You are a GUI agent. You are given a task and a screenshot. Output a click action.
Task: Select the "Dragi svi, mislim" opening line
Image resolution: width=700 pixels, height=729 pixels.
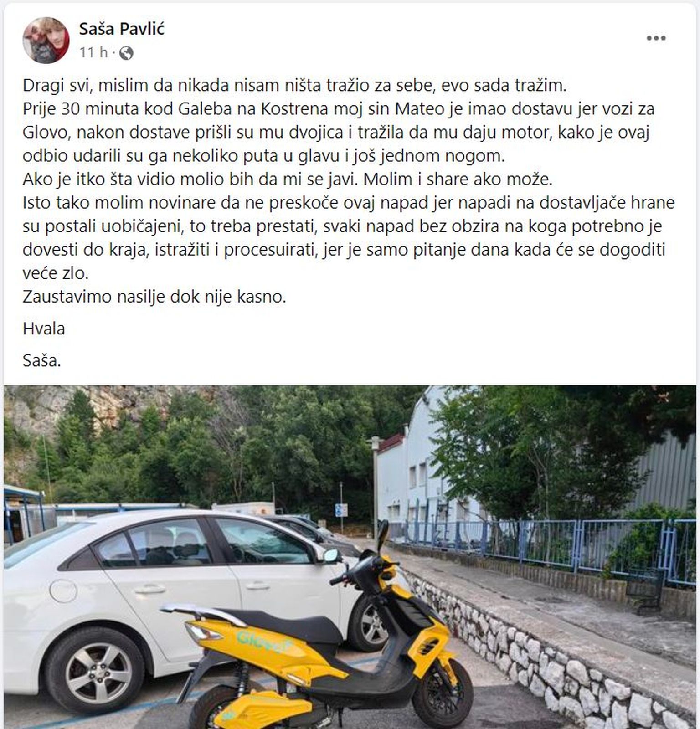[294, 85]
